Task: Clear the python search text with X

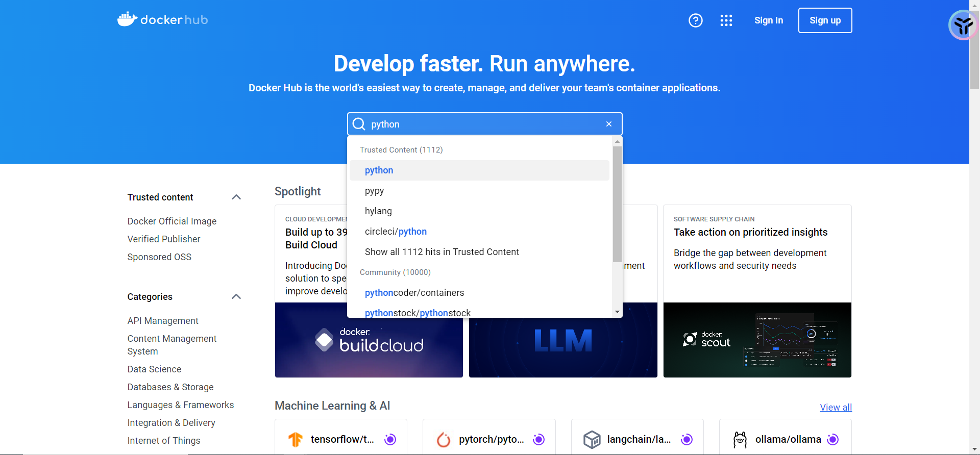Action: pos(609,124)
